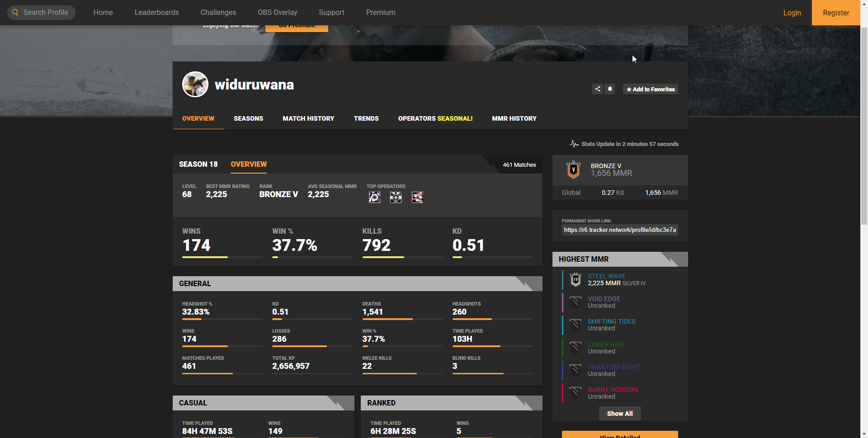Click the Login link
The height and width of the screenshot is (438, 868).
792,13
